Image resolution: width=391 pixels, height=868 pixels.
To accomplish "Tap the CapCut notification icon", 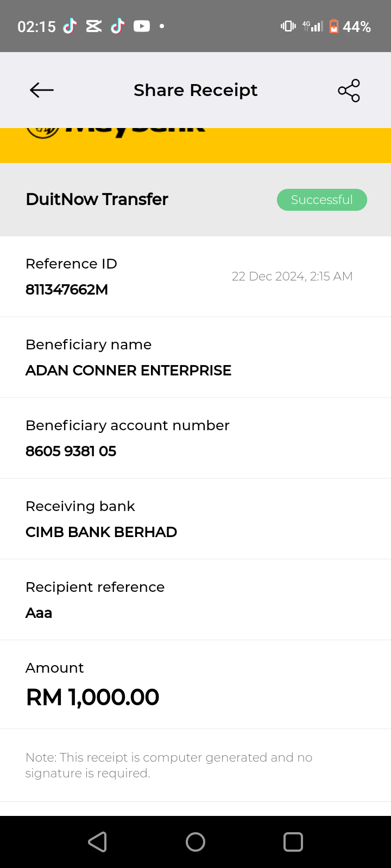I will click(x=94, y=26).
